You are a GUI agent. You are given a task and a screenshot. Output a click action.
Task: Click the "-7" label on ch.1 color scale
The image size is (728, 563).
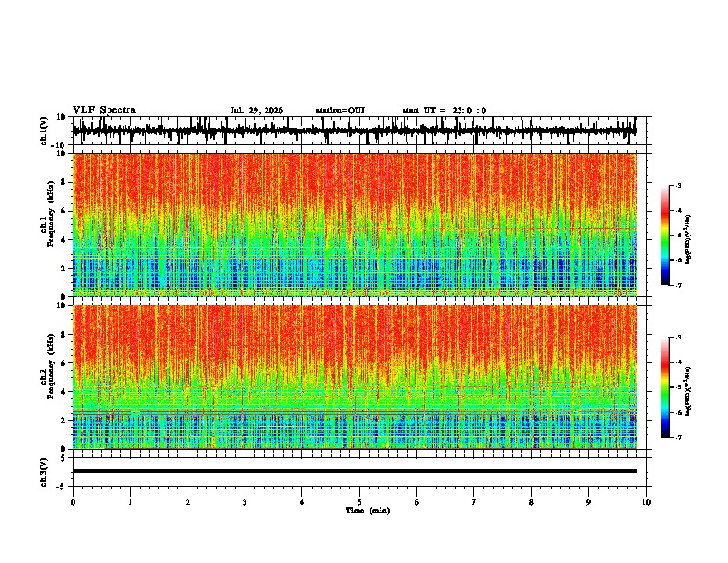tap(678, 285)
